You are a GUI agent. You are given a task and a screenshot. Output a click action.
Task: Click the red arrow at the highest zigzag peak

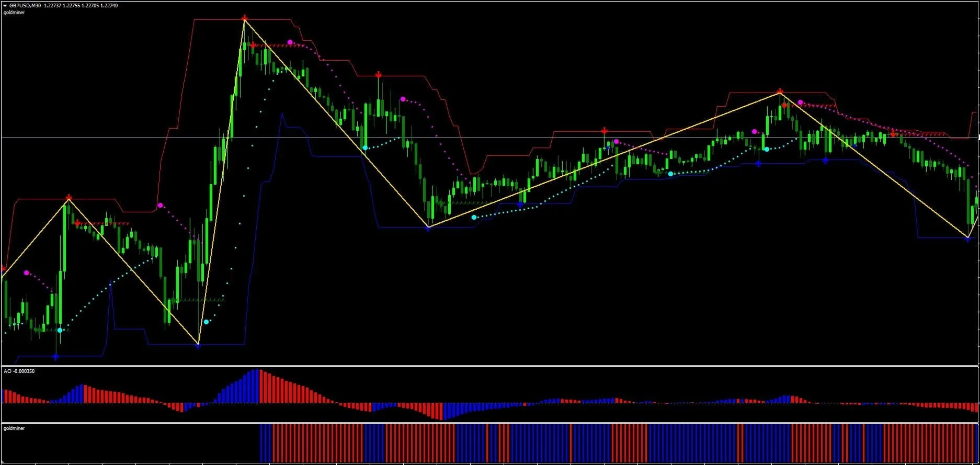[x=244, y=18]
